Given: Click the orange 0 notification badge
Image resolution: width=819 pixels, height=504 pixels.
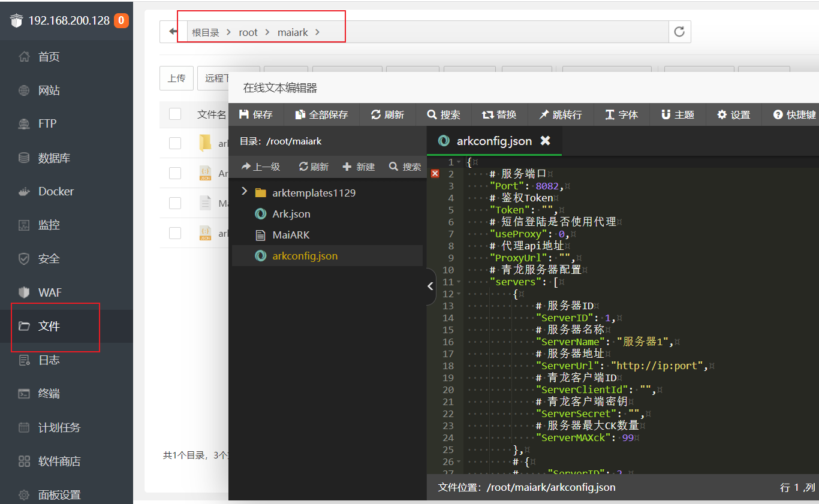Looking at the screenshot, I should 121,20.
